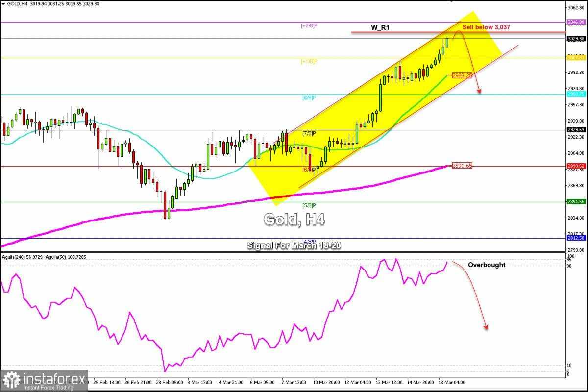Click the 2992.30 price axis value

click(x=576, y=73)
